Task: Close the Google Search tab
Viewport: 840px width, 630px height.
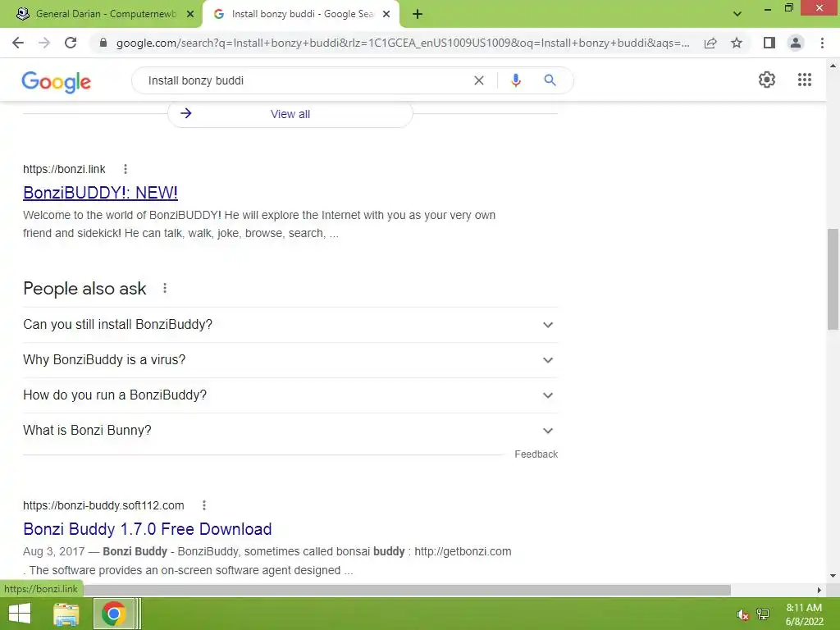Action: 386,14
